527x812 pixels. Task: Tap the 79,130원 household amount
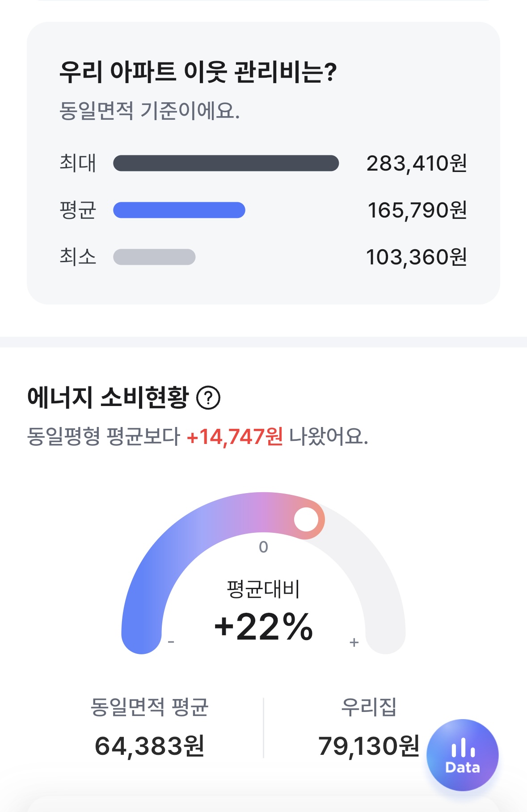tap(369, 745)
